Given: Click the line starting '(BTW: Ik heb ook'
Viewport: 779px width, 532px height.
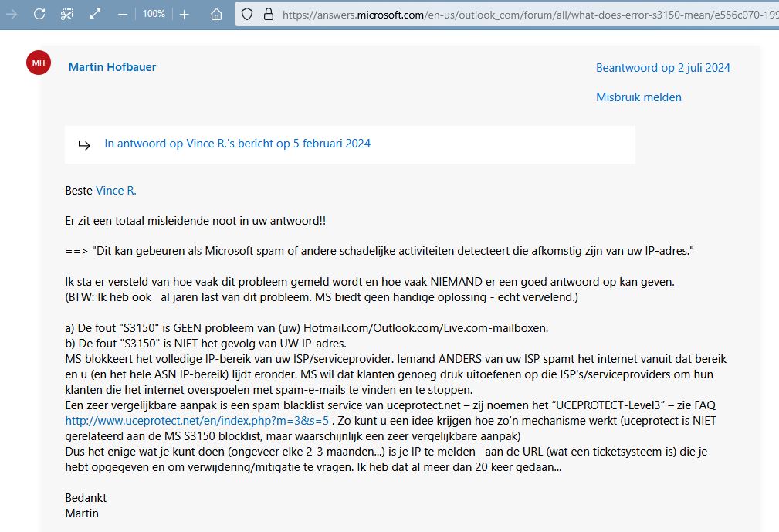Looking at the screenshot, I should (321, 297).
